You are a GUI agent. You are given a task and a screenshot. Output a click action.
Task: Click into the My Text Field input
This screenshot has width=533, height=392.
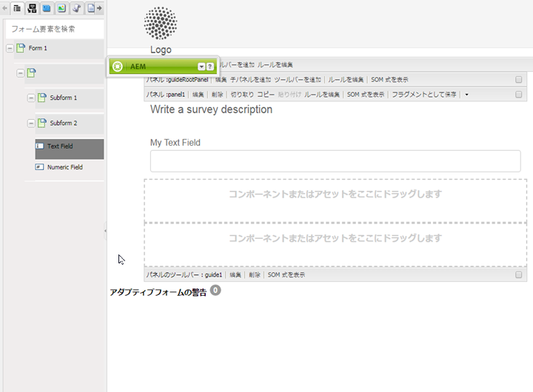[x=335, y=161]
